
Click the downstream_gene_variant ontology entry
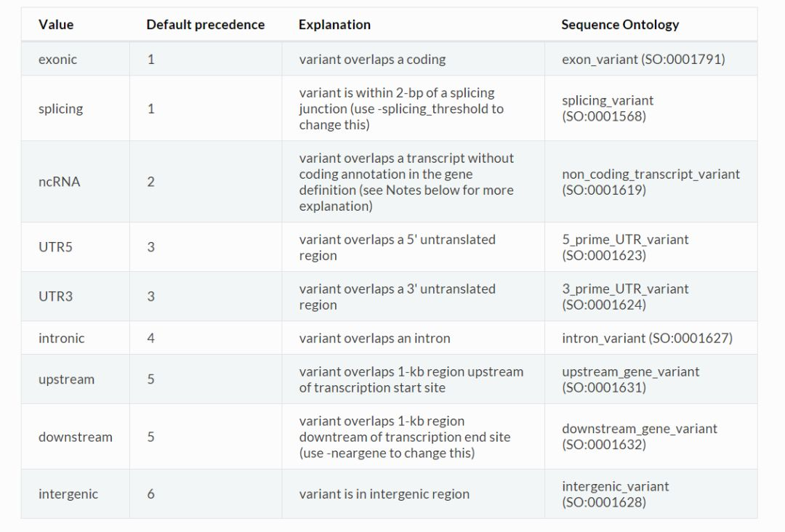639,437
